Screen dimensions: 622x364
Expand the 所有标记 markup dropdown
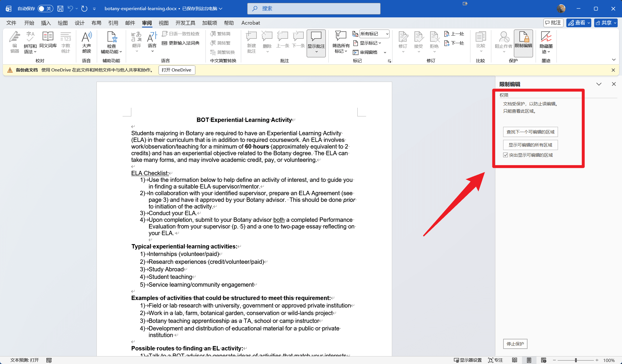[x=387, y=34]
